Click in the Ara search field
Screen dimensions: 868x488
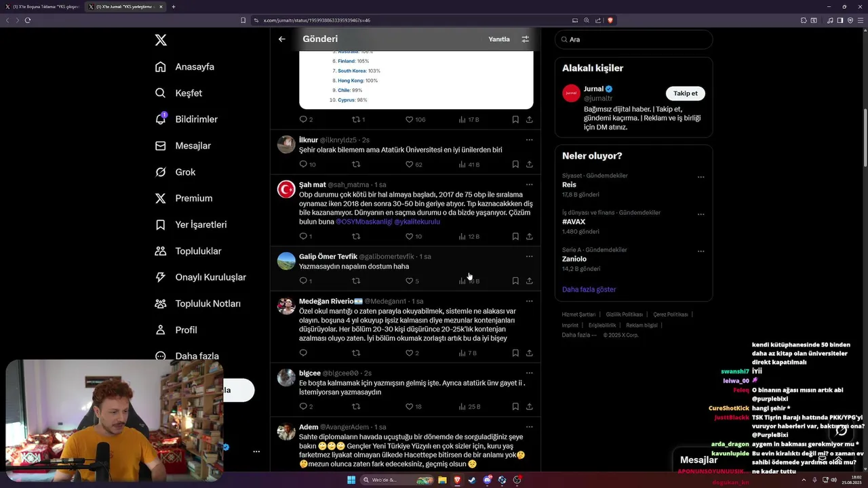(633, 39)
